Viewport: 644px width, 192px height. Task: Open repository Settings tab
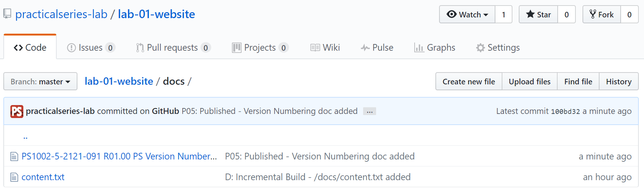(498, 48)
